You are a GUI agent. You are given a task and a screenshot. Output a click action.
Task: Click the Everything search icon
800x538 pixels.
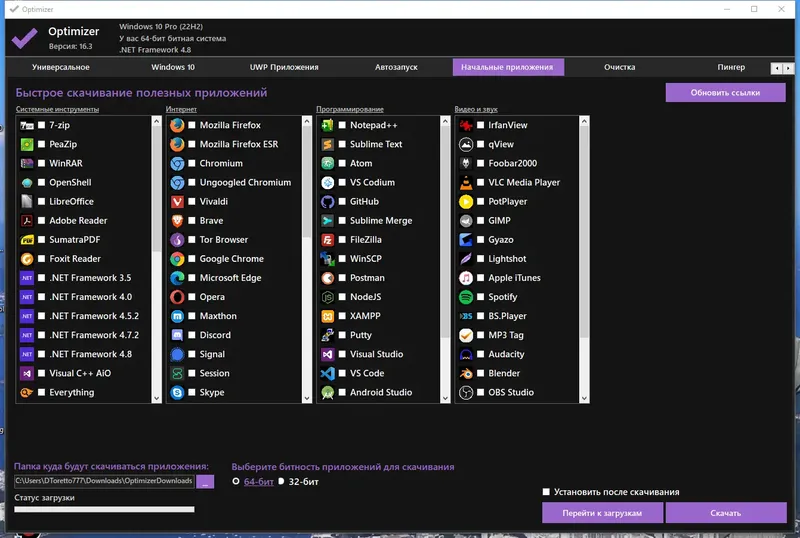click(x=27, y=393)
